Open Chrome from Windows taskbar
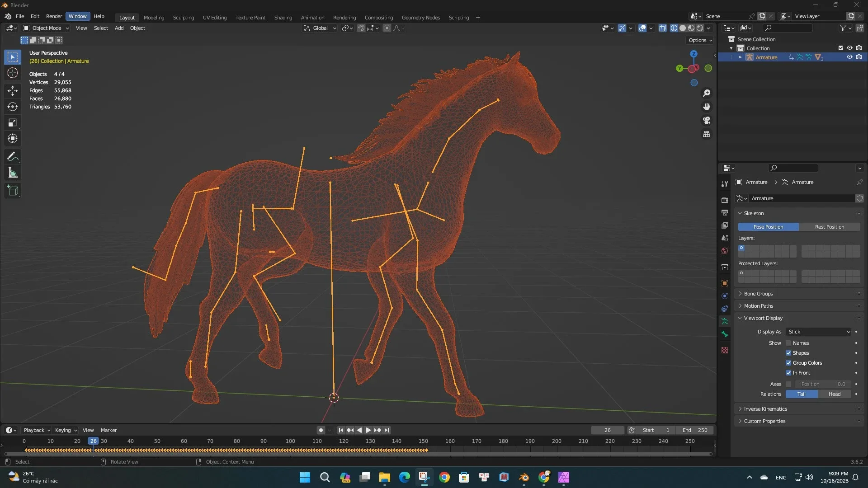Image resolution: width=868 pixels, height=488 pixels. (x=444, y=478)
